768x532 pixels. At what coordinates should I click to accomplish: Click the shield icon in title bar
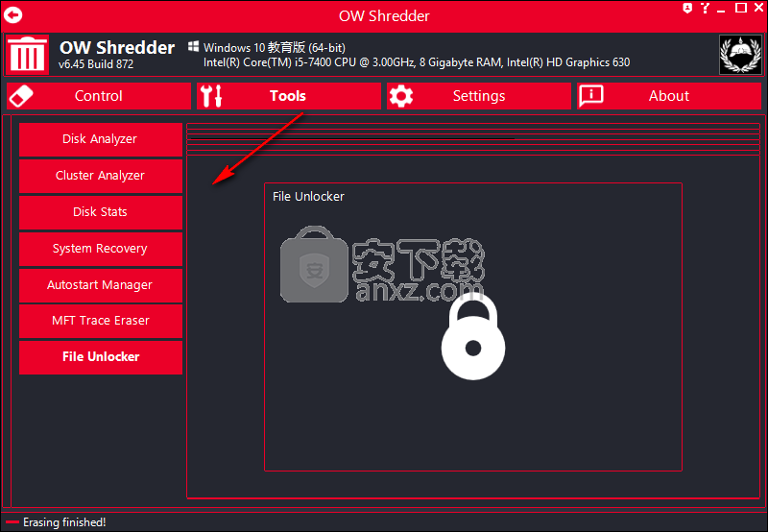pos(687,9)
